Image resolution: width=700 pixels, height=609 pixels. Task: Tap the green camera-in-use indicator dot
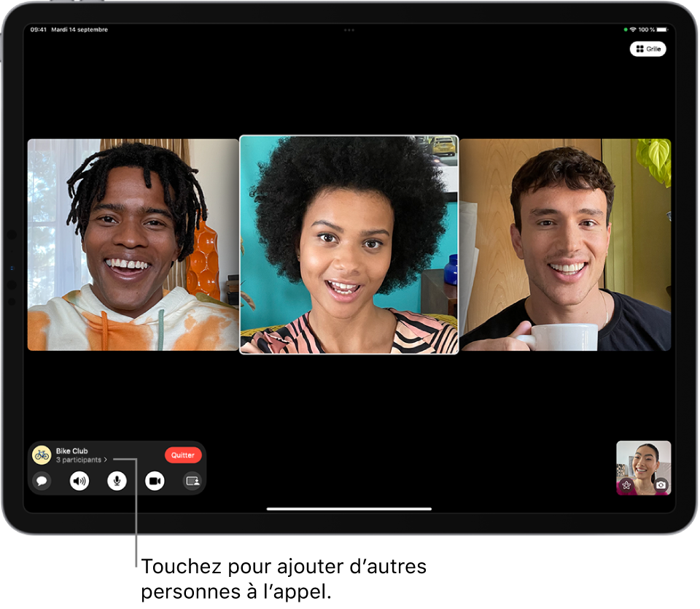click(626, 30)
